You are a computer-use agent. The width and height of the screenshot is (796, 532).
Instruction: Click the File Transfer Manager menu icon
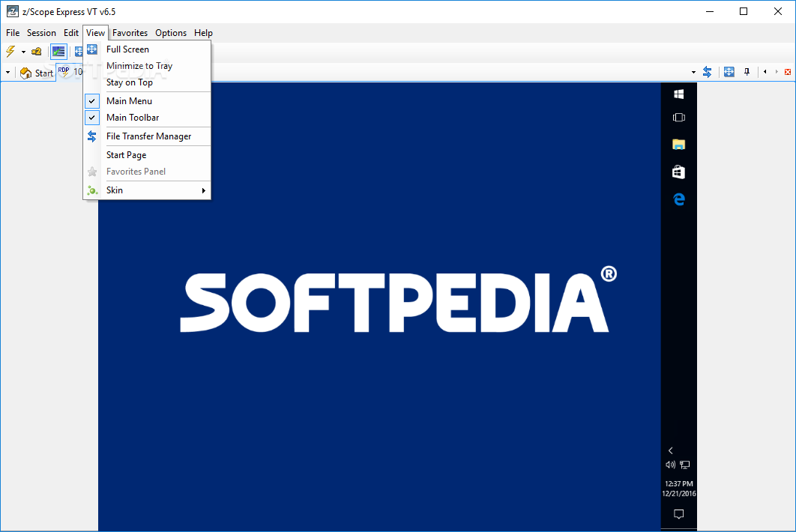92,136
